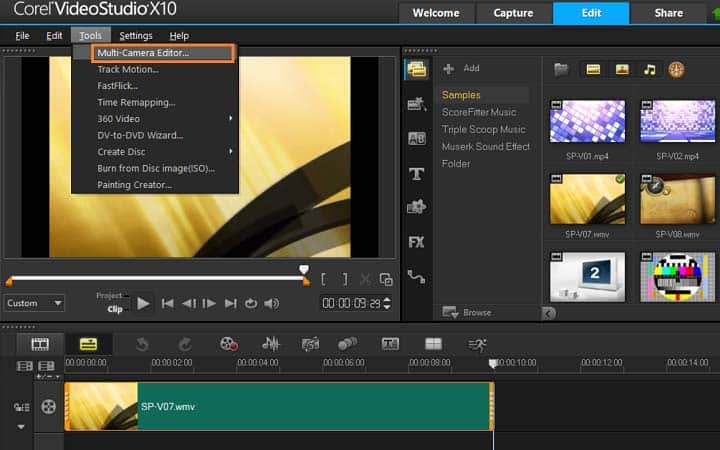Select FastFlick in the Tools menu
The height and width of the screenshot is (450, 720).
pyautogui.click(x=117, y=86)
